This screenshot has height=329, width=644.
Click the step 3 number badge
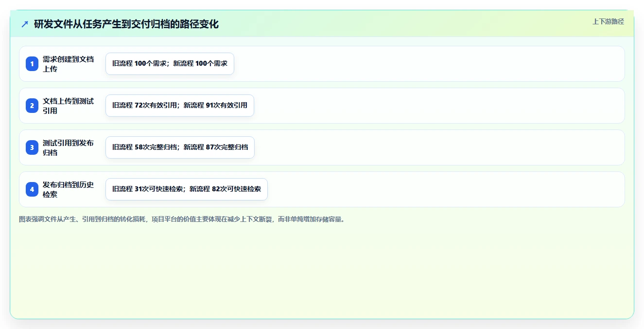click(x=32, y=147)
